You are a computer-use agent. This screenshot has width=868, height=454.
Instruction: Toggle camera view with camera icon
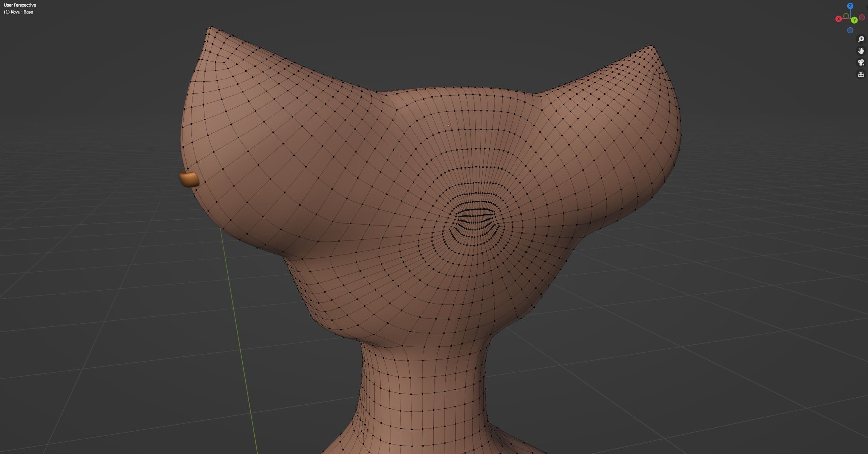click(861, 62)
